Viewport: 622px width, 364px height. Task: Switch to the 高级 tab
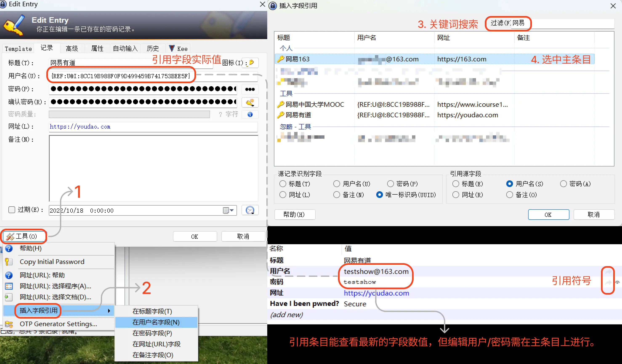point(72,49)
